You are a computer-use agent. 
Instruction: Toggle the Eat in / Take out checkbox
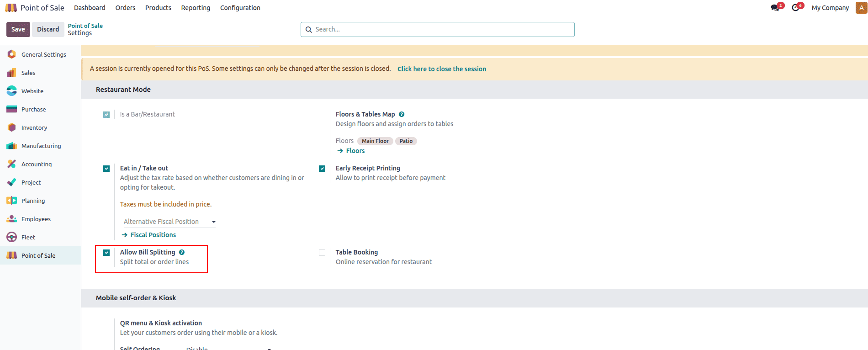pyautogui.click(x=106, y=169)
